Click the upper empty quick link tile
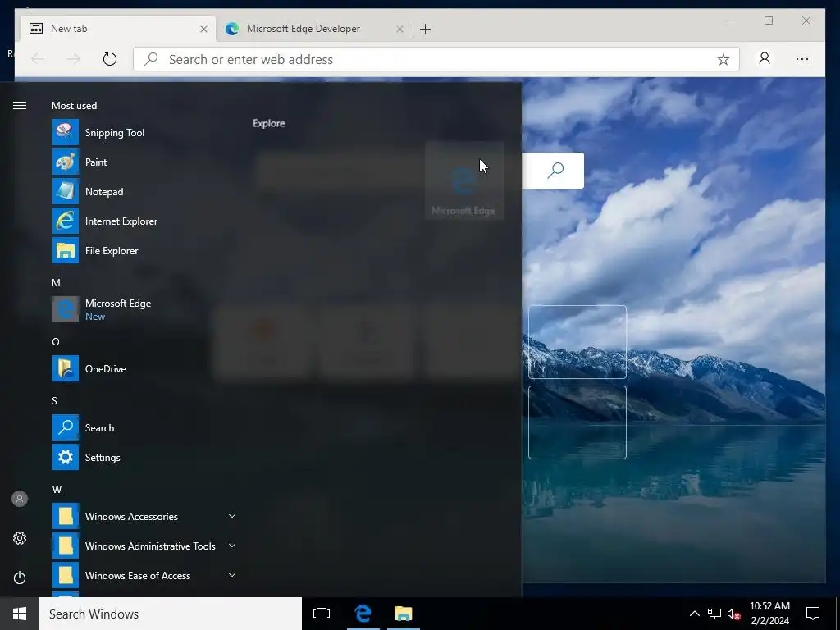 577,342
